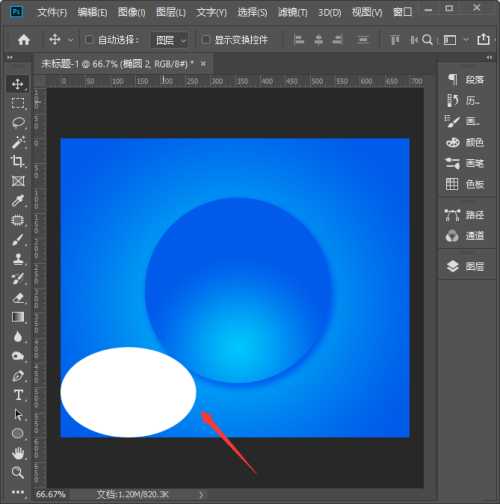The height and width of the screenshot is (504, 500).
Task: Choose the Eyedropper tool
Action: tap(18, 201)
